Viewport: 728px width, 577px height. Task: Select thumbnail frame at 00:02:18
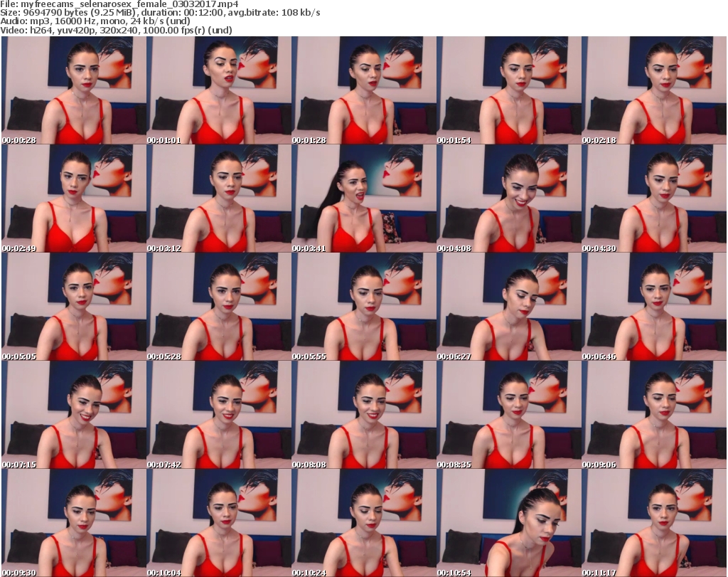654,90
